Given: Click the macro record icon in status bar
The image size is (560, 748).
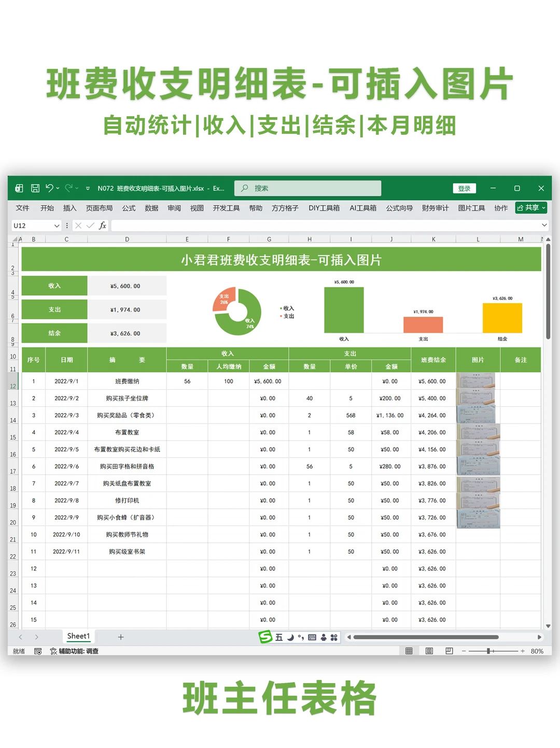Looking at the screenshot, I should [x=38, y=651].
